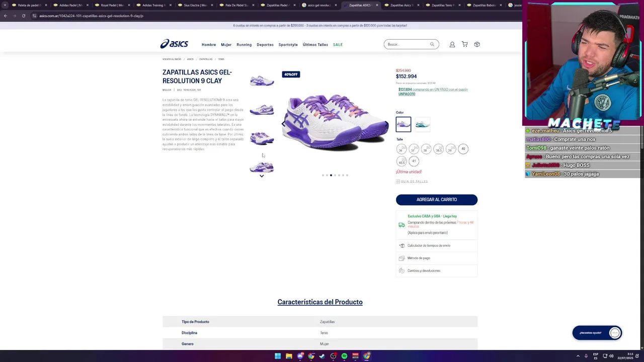Open the Running menu

tap(244, 45)
